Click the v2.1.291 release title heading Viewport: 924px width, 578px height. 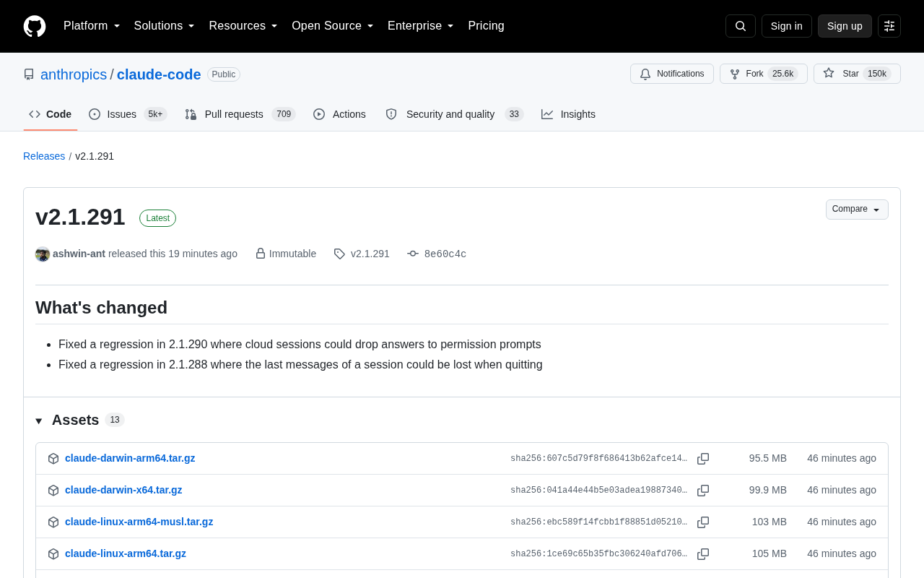(80, 217)
